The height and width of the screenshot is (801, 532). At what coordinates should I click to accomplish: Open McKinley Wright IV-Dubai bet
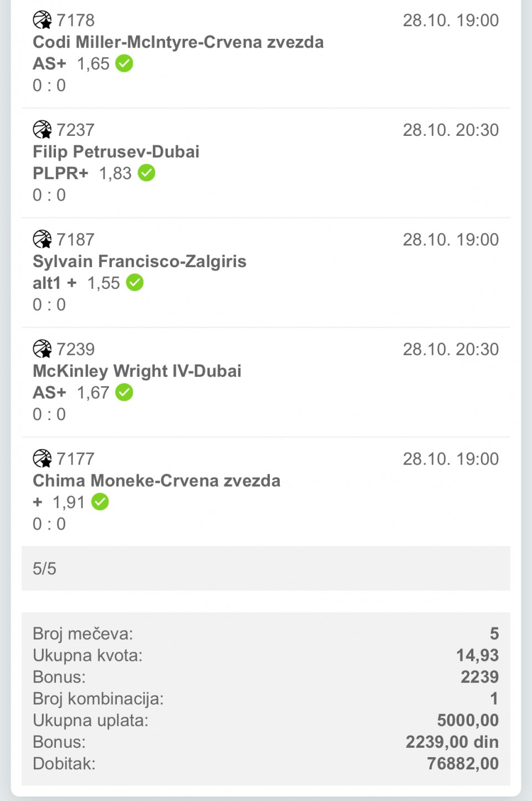point(137,371)
